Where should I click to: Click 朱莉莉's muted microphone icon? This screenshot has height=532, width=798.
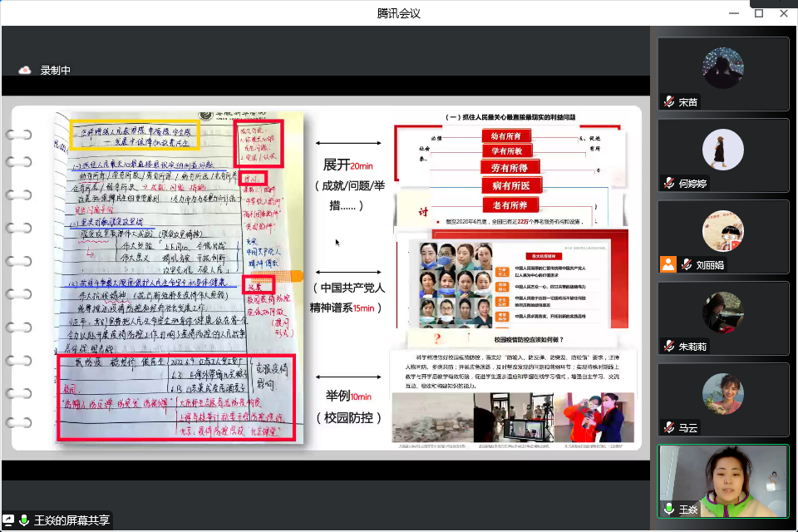click(668, 346)
